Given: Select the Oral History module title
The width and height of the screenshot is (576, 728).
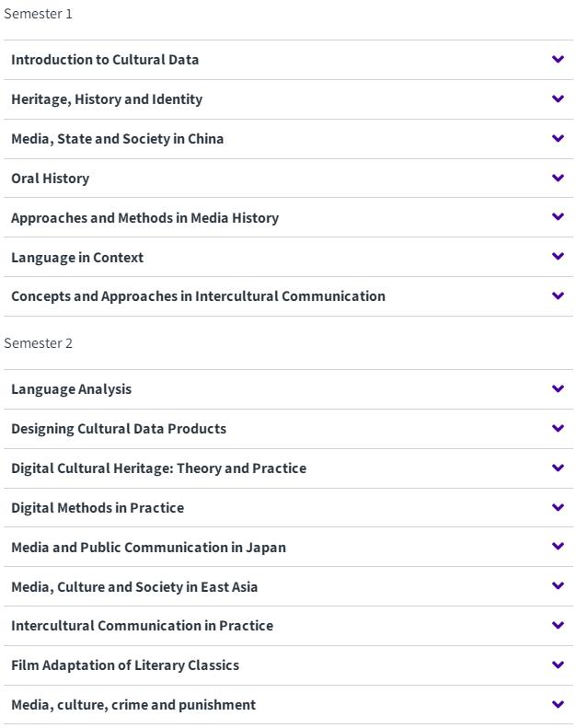Looking at the screenshot, I should point(50,179).
